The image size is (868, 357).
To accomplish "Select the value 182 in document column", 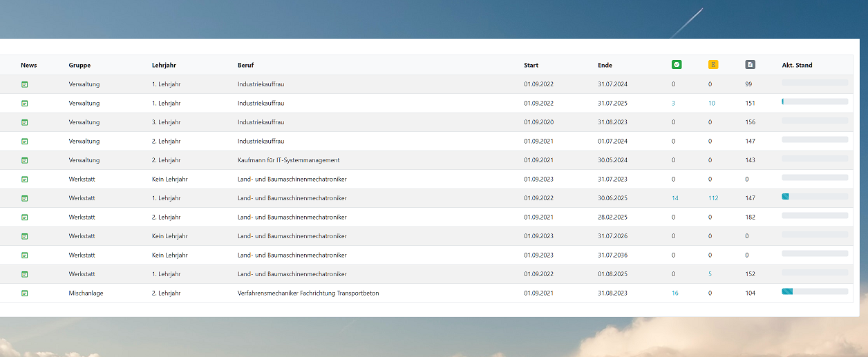I will click(x=750, y=217).
